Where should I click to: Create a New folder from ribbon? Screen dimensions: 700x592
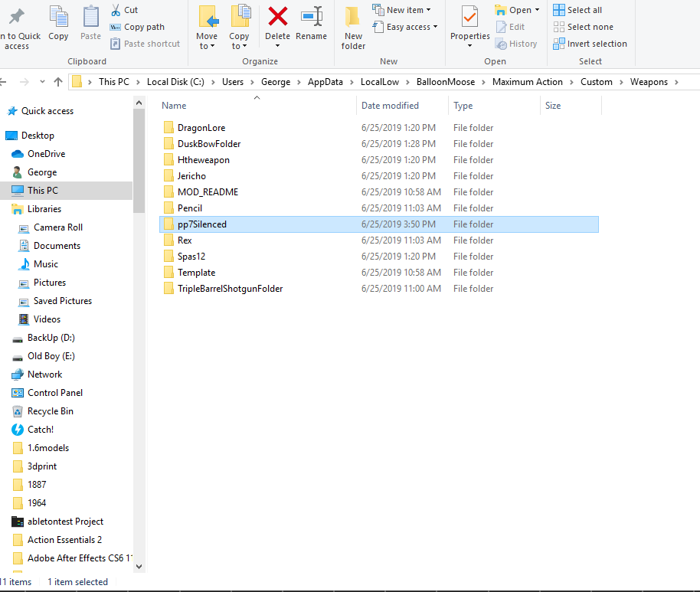coord(353,28)
